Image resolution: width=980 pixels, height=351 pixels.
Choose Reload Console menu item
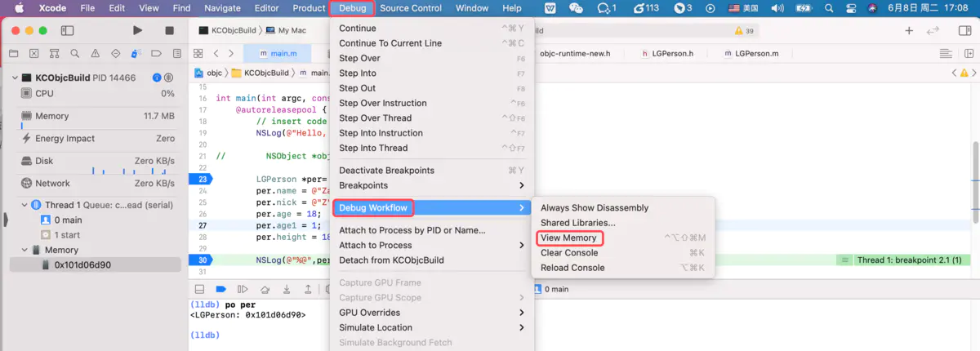(623, 268)
